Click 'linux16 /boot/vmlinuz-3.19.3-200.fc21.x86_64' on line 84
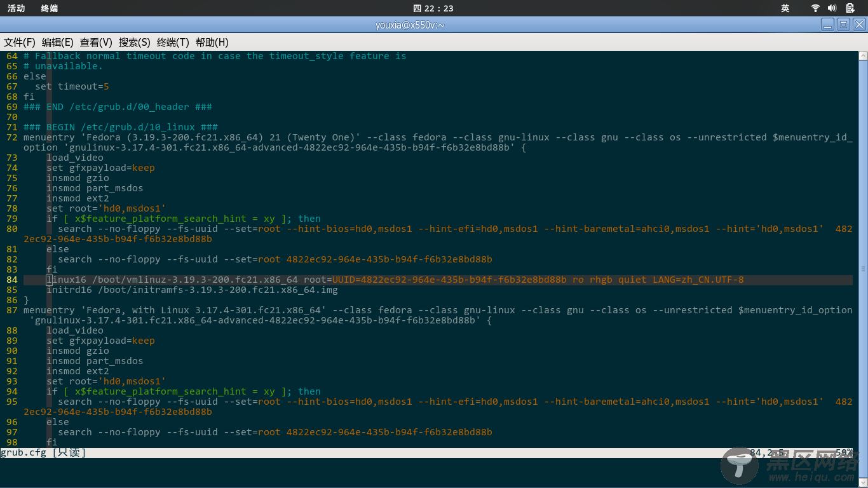This screenshot has width=868, height=488. (x=172, y=280)
